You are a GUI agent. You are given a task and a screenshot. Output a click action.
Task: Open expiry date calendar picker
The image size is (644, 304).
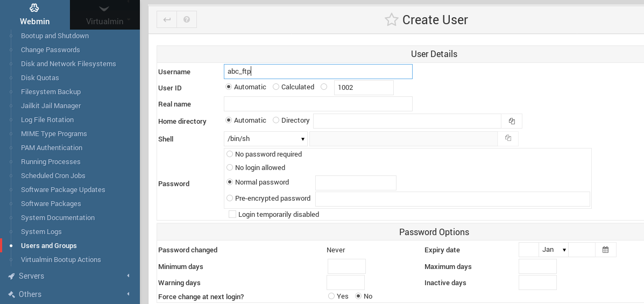(x=605, y=250)
